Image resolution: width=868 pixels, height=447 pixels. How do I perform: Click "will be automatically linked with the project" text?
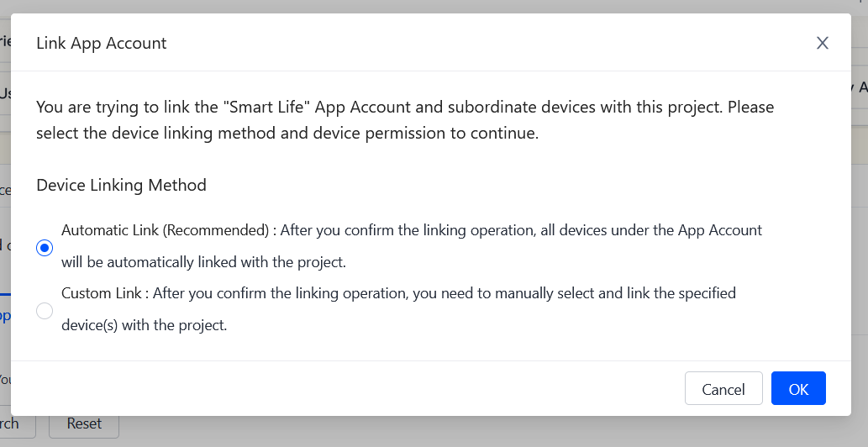pyautogui.click(x=203, y=262)
